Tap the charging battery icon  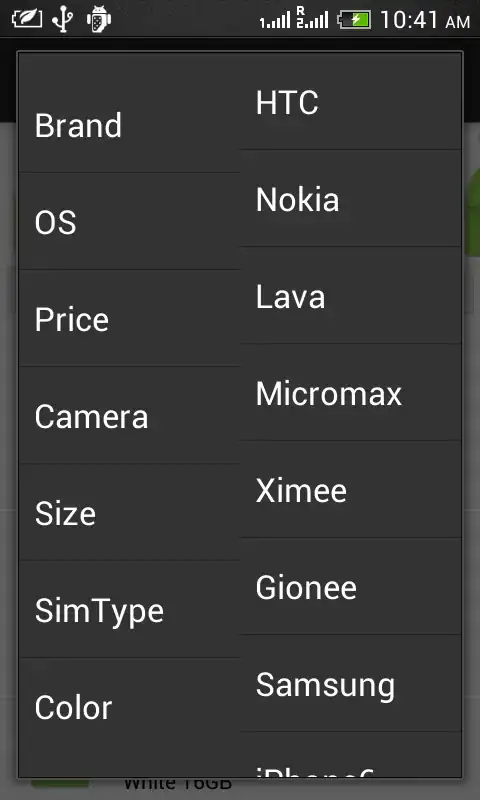(x=354, y=20)
